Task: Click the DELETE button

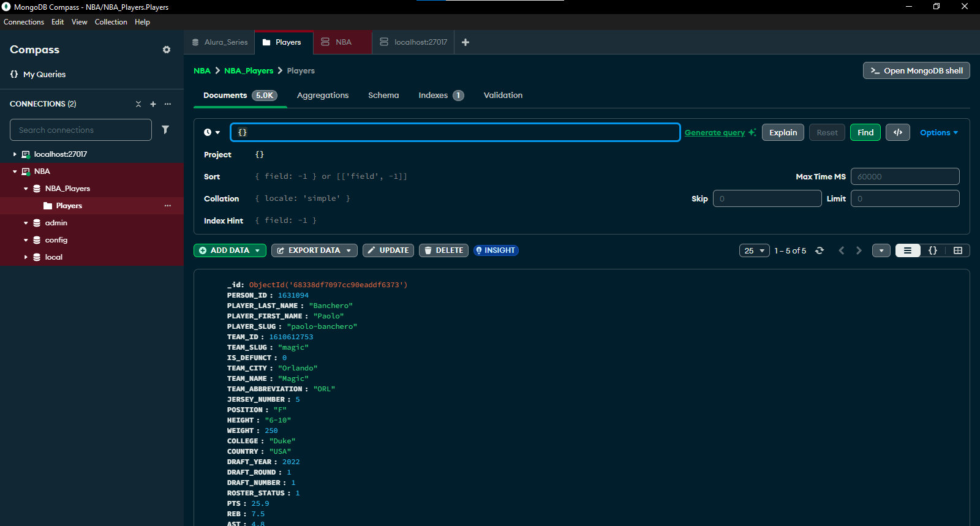Action: pyautogui.click(x=443, y=250)
